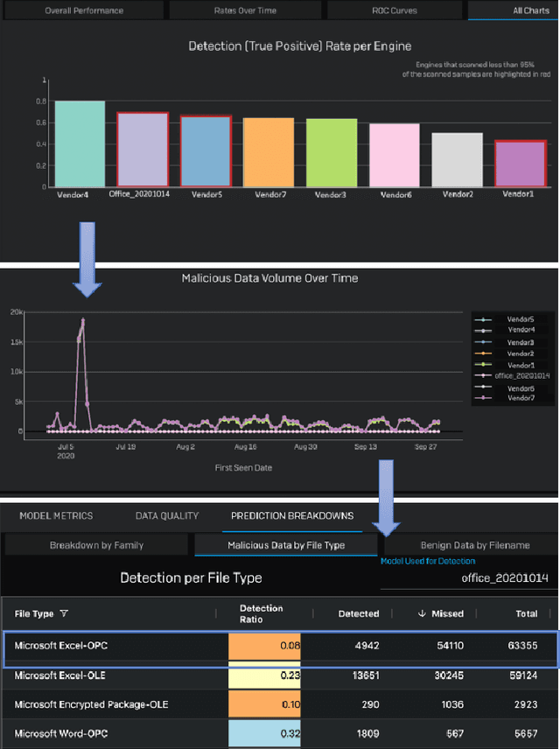Click the sort arrow beside Missed column
The height and width of the screenshot is (749, 560).
point(423,614)
